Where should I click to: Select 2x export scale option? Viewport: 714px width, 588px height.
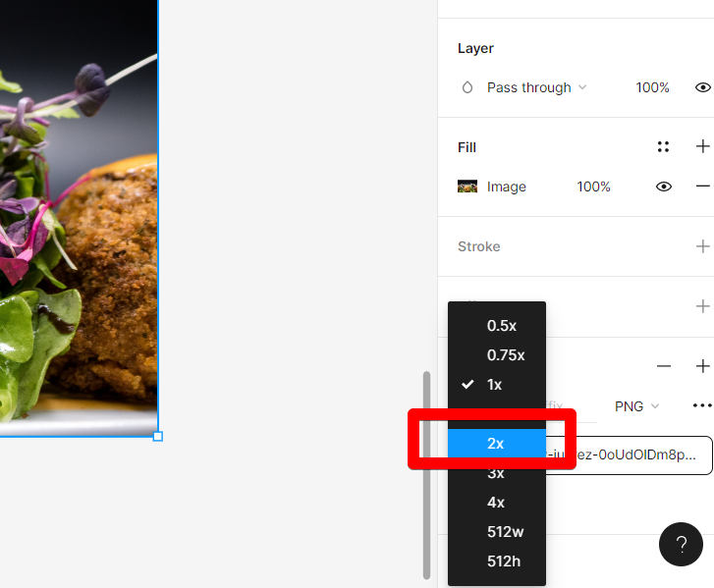point(497,443)
